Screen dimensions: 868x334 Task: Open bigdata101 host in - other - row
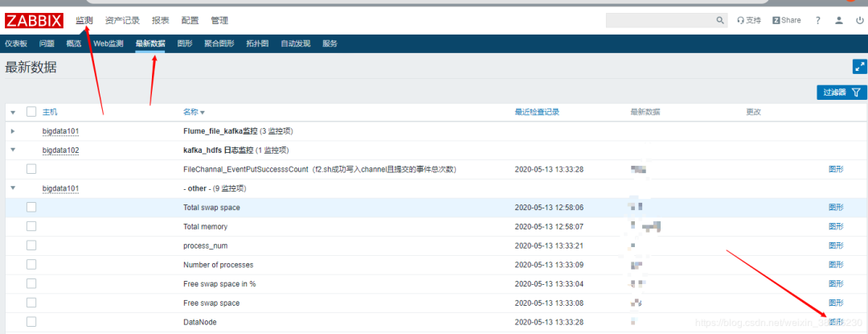(61, 188)
